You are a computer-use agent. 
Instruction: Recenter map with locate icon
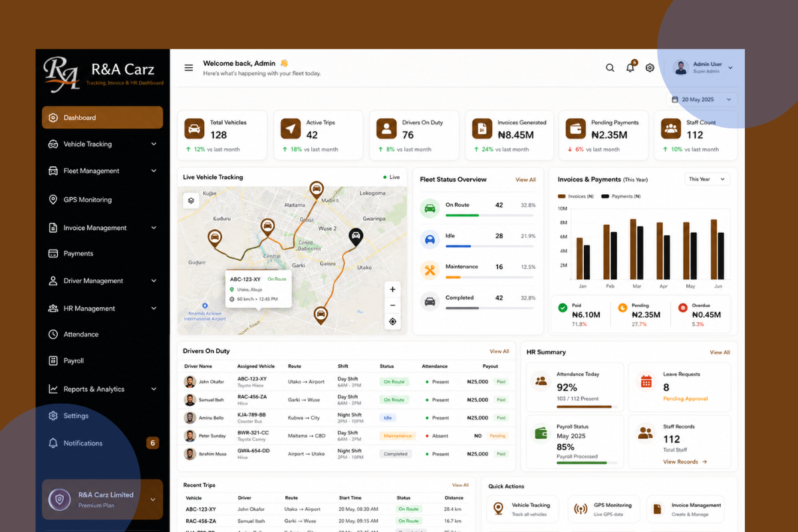coord(392,322)
